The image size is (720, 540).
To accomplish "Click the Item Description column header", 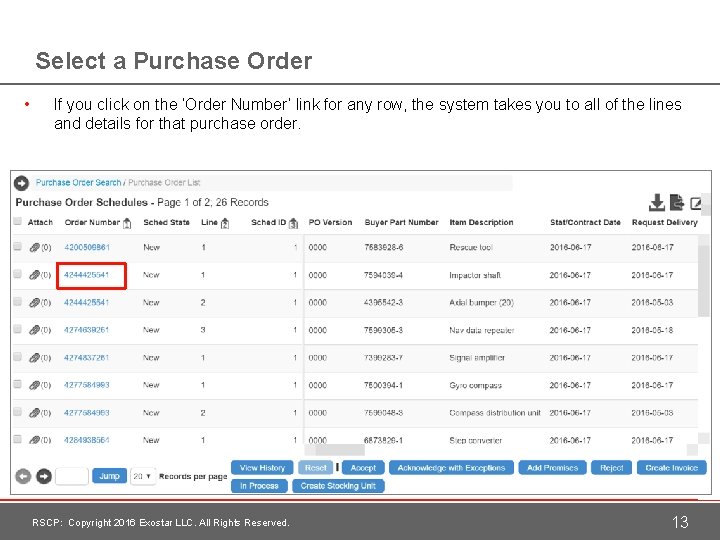I will (x=481, y=222).
